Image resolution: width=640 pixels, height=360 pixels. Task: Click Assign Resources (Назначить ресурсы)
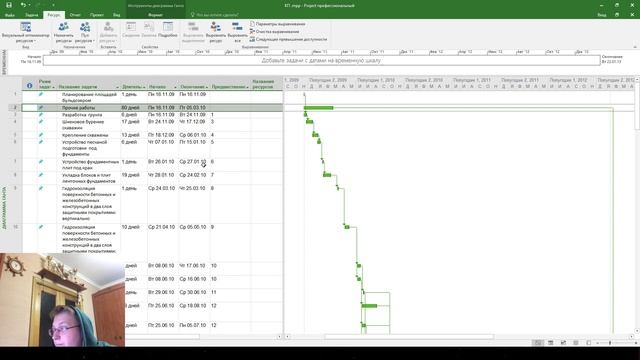(x=64, y=32)
